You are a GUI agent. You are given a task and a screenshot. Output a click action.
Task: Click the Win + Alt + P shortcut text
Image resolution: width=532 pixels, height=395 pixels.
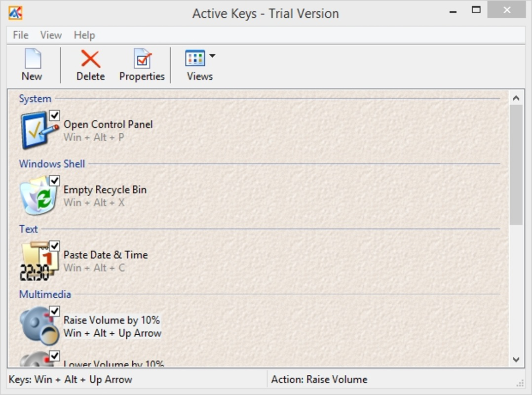point(94,137)
